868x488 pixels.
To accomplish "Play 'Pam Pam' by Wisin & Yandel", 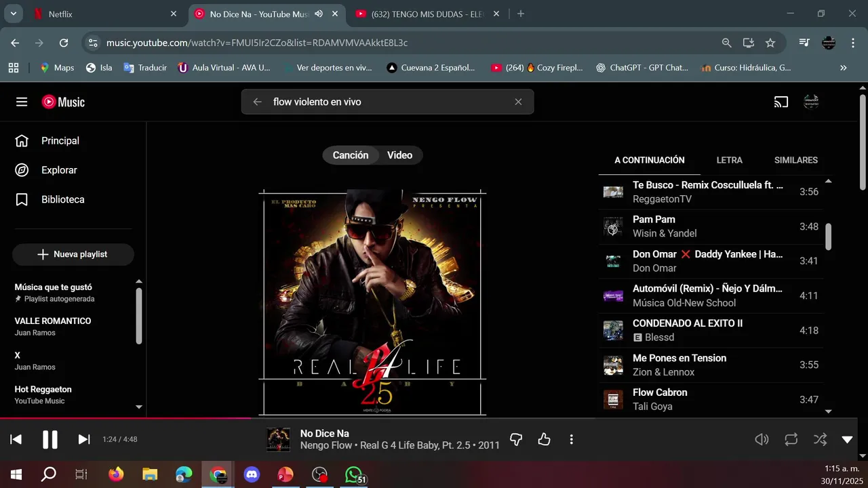I will pyautogui.click(x=711, y=226).
